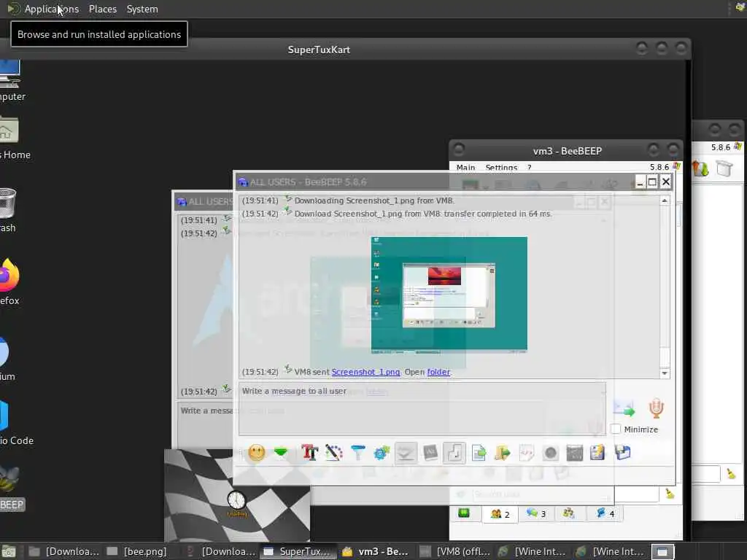Click the Chromium desktop icon
Image resolution: width=747 pixels, height=560 pixels.
(7, 359)
